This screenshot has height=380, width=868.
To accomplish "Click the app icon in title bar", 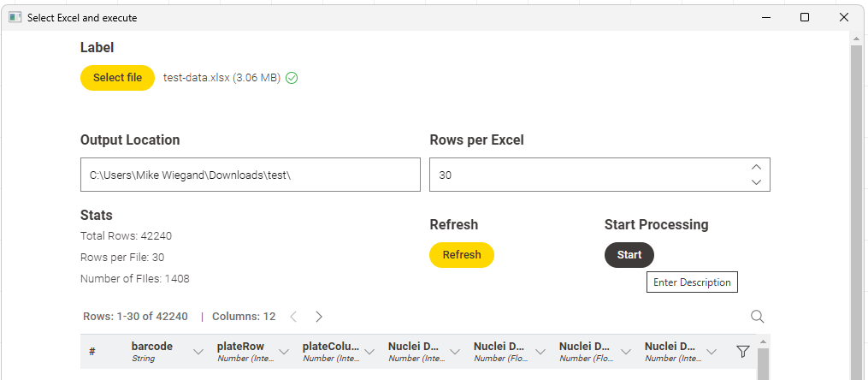I will [15, 17].
